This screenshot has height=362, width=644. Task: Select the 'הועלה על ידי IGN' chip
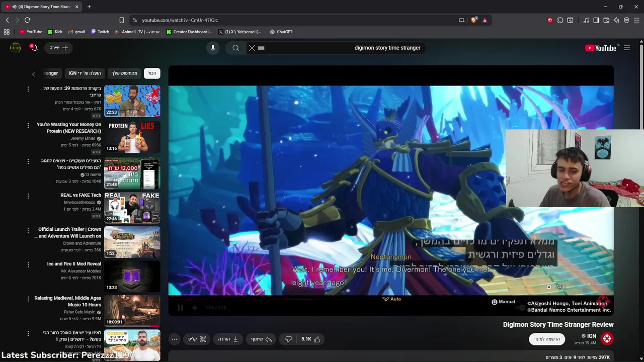pos(85,73)
